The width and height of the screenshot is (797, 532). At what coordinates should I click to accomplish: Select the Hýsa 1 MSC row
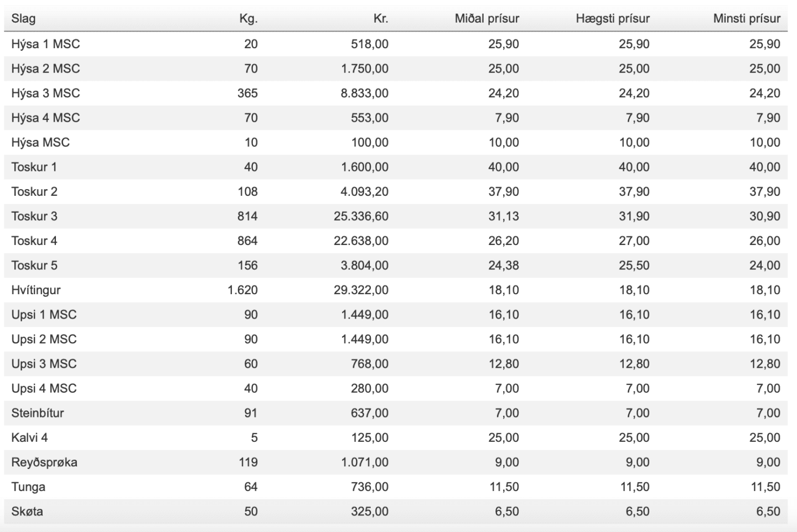[x=396, y=44]
